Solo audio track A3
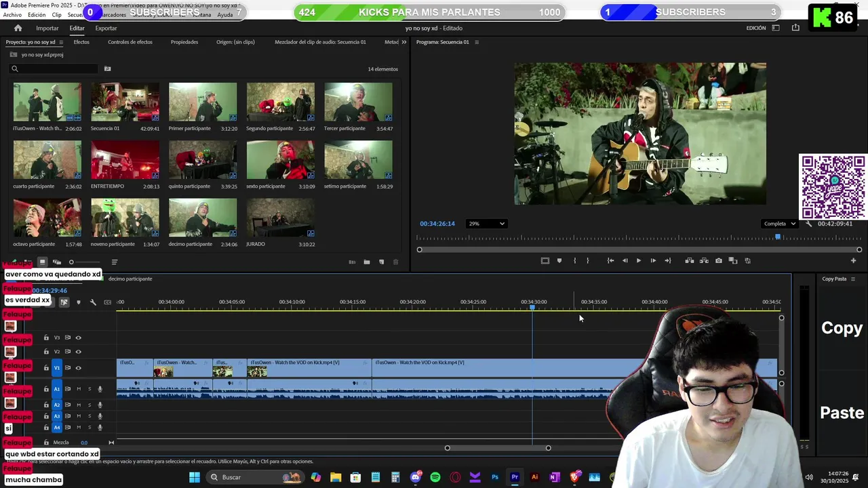Viewport: 868px width, 488px height. click(89, 416)
